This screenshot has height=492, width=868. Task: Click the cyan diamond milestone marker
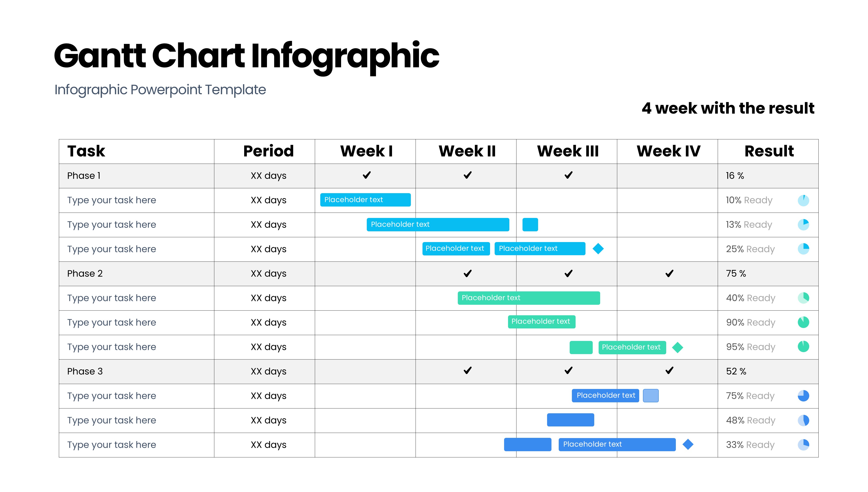pyautogui.click(x=598, y=249)
